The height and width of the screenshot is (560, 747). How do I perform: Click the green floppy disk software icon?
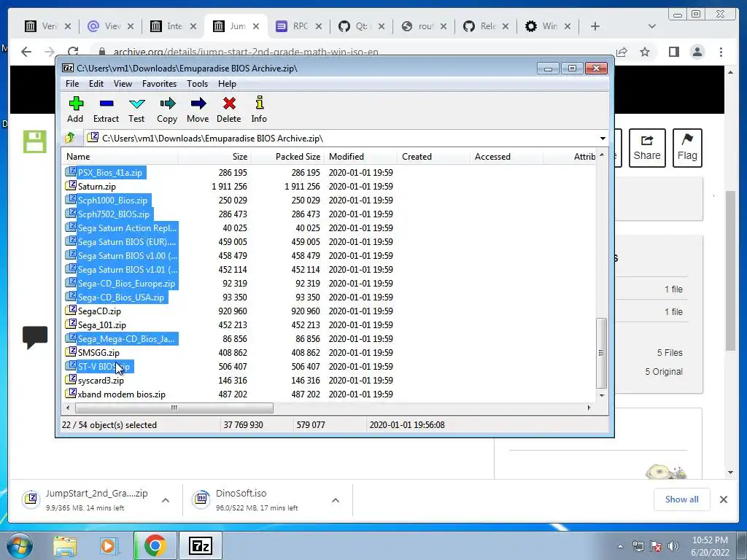point(35,141)
